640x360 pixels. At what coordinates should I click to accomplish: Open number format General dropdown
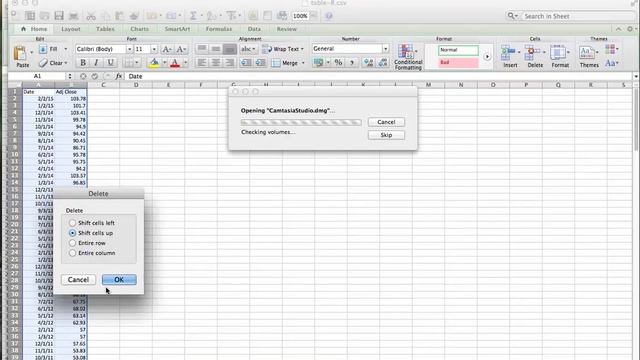click(385, 49)
